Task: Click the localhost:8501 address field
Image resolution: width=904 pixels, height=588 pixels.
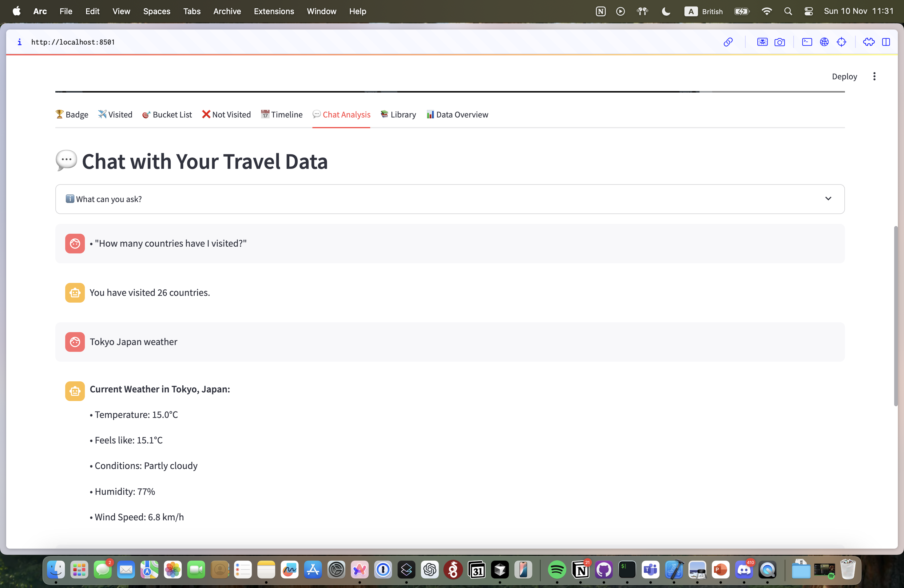Action: coord(73,42)
